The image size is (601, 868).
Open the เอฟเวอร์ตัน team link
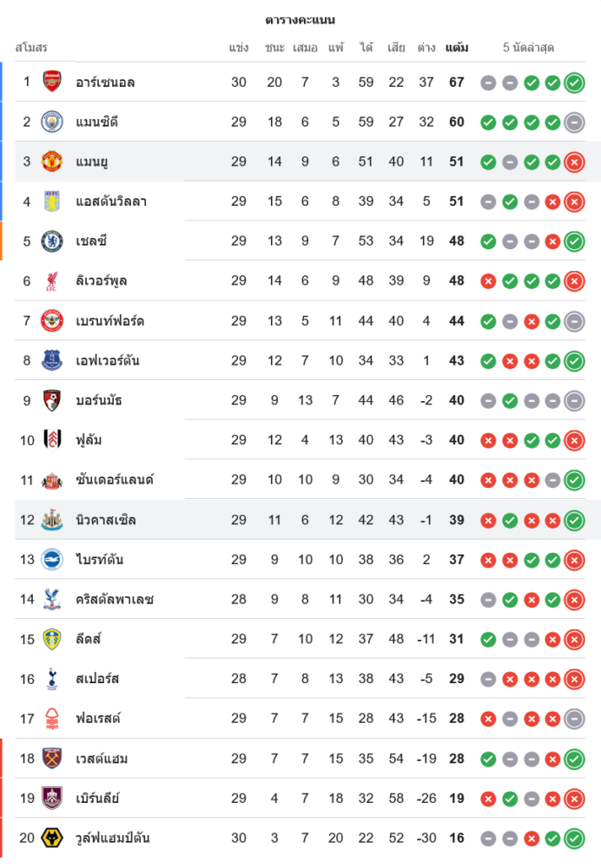click(x=108, y=360)
